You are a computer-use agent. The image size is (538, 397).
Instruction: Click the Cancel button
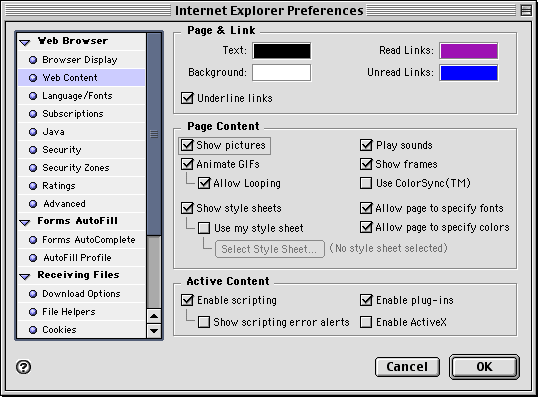pyautogui.click(x=407, y=367)
